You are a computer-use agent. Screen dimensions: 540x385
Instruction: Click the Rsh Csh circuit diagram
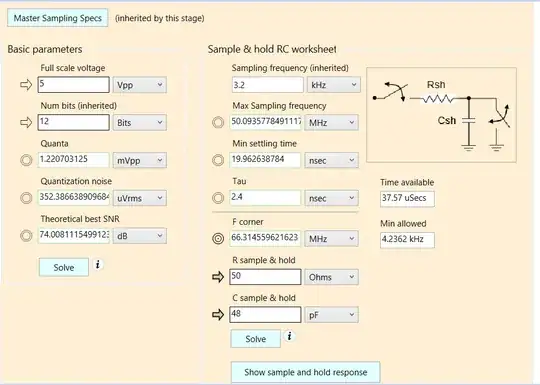point(441,115)
